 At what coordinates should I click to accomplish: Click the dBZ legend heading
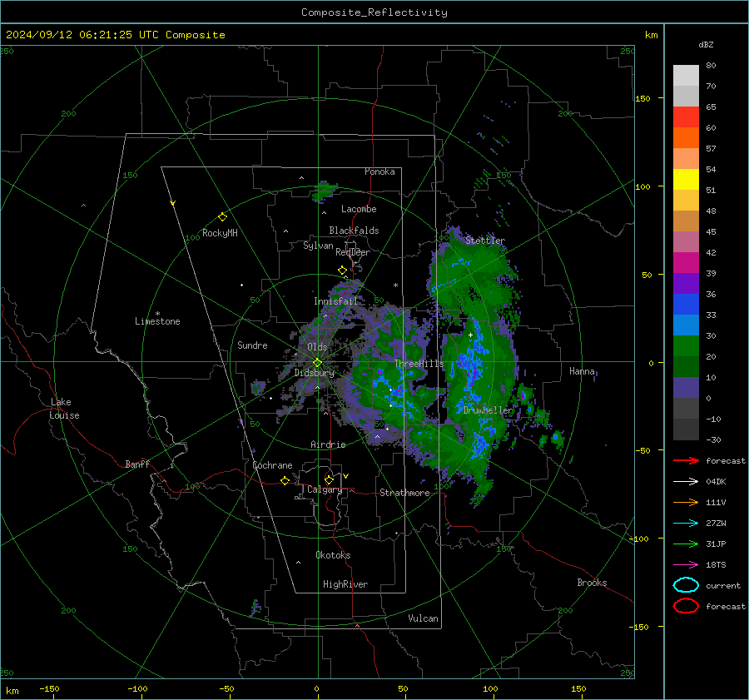coord(706,45)
